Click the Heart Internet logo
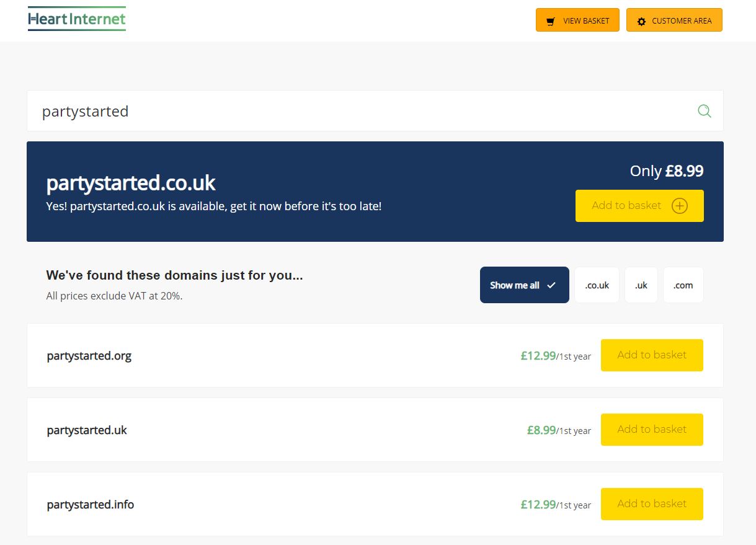 pyautogui.click(x=77, y=19)
